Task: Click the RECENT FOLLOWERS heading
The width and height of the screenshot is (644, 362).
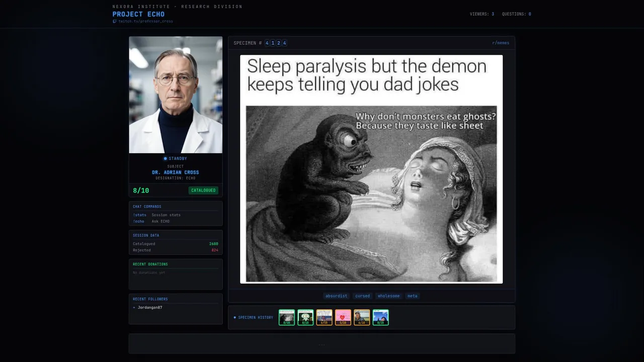Action: (150, 299)
